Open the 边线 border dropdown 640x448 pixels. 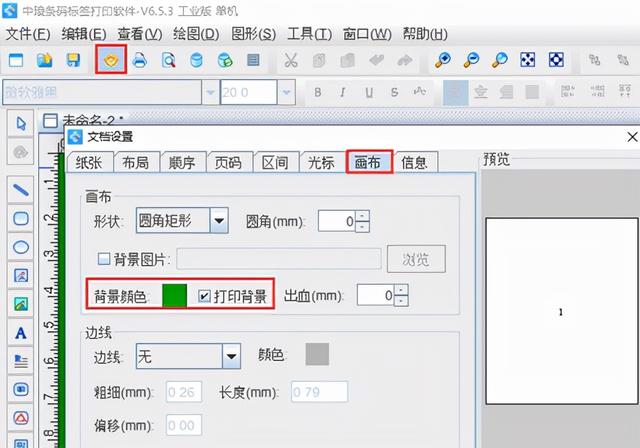click(x=231, y=355)
